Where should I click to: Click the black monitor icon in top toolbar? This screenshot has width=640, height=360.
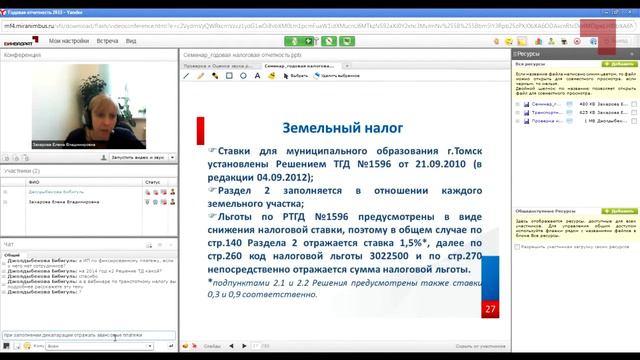tap(564, 41)
